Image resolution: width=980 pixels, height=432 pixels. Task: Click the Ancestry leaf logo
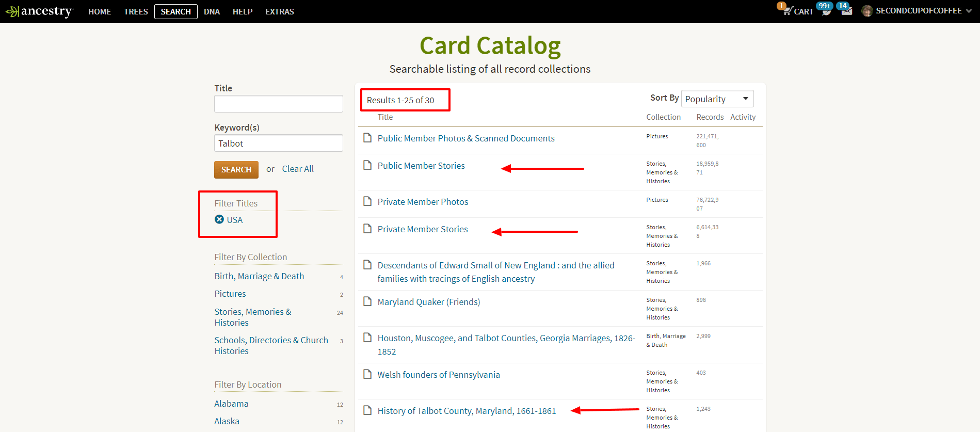(x=39, y=11)
